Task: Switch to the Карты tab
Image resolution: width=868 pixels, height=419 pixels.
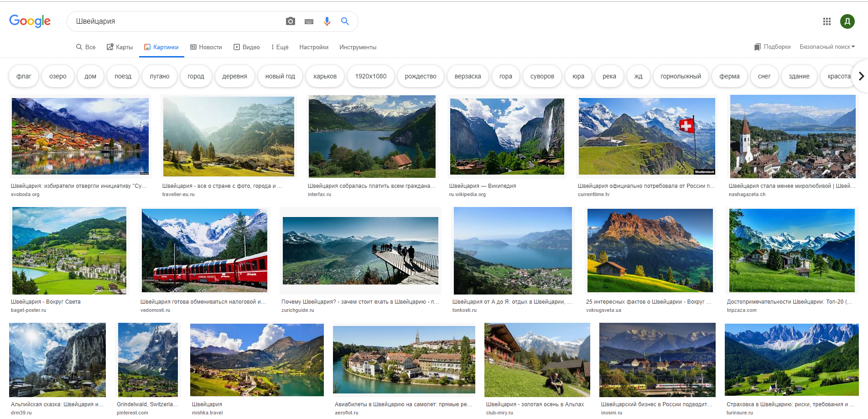Action: coord(120,47)
